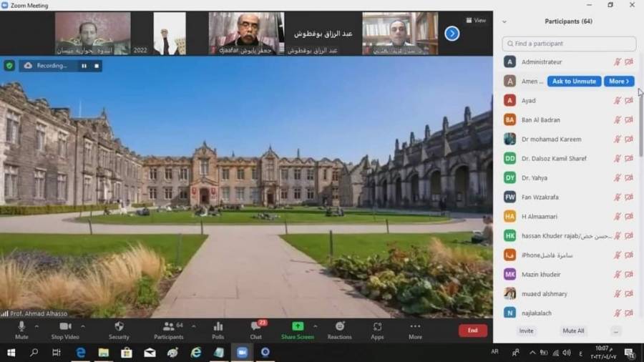The image size is (644, 362).
Task: Click Ask to Unmute for Amen
Action: [574, 82]
